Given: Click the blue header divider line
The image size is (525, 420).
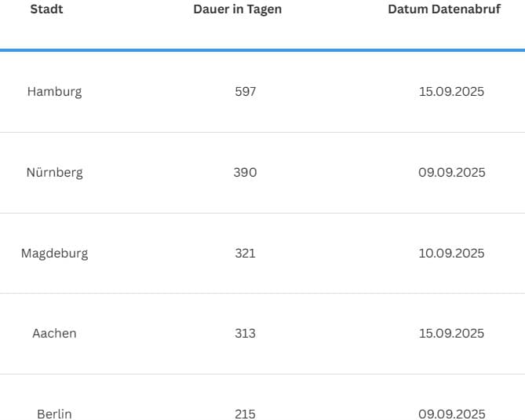Looking at the screenshot, I should [262, 50].
